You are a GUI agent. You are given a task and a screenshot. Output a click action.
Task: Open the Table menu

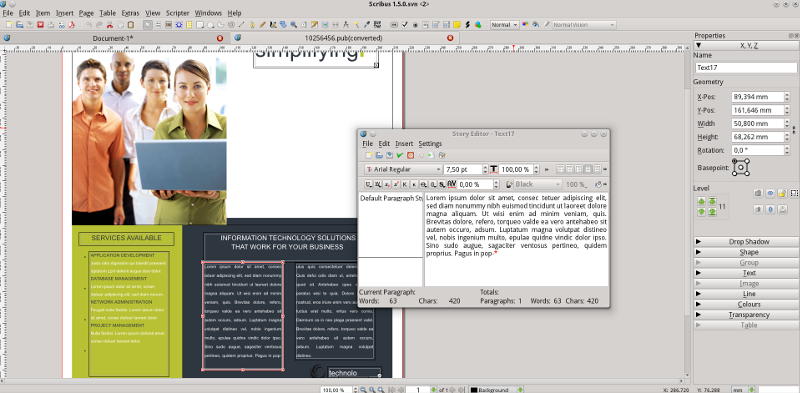108,13
